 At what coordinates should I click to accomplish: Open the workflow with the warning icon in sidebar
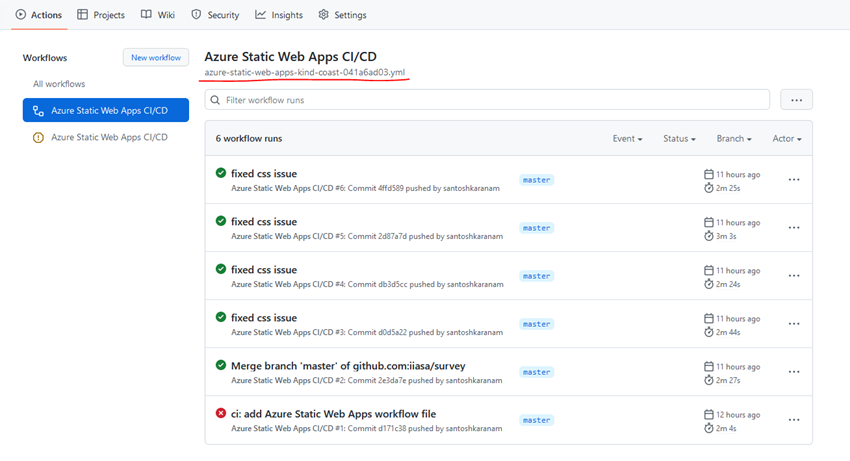click(x=106, y=137)
